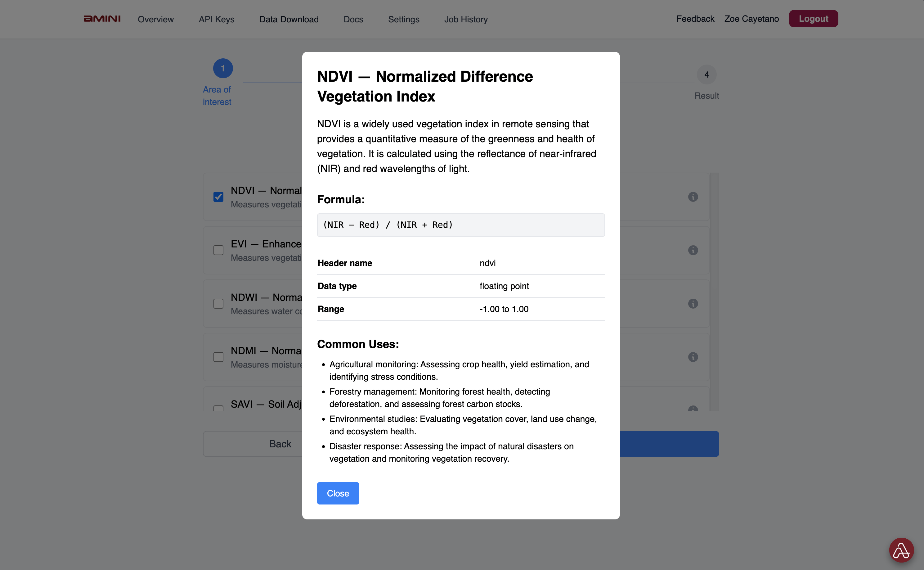Go to Data Download page
The image size is (924, 570).
pos(289,19)
